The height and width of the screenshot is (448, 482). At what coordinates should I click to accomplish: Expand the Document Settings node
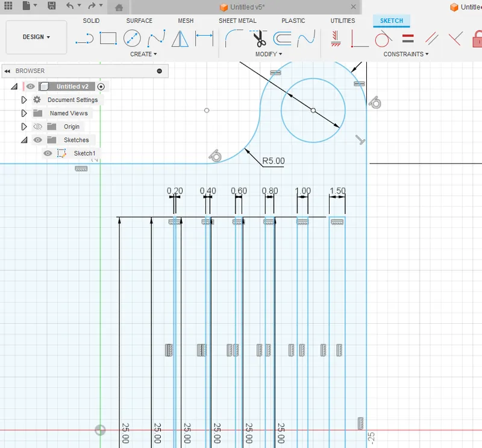pos(24,100)
